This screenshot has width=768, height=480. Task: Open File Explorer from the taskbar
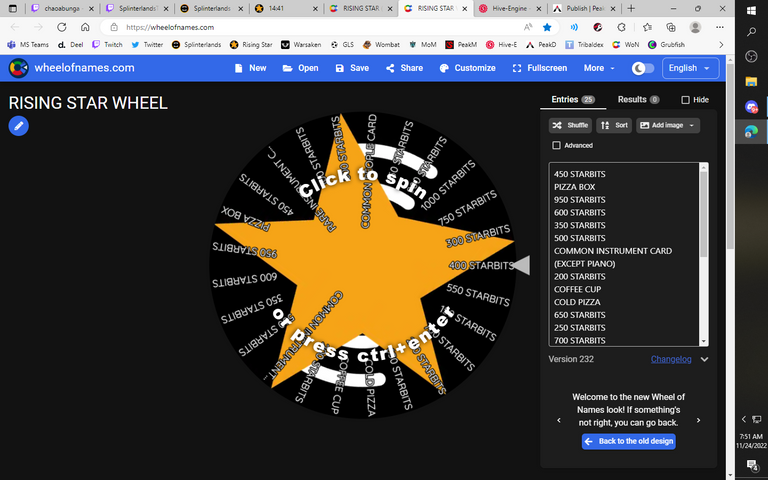click(x=751, y=81)
